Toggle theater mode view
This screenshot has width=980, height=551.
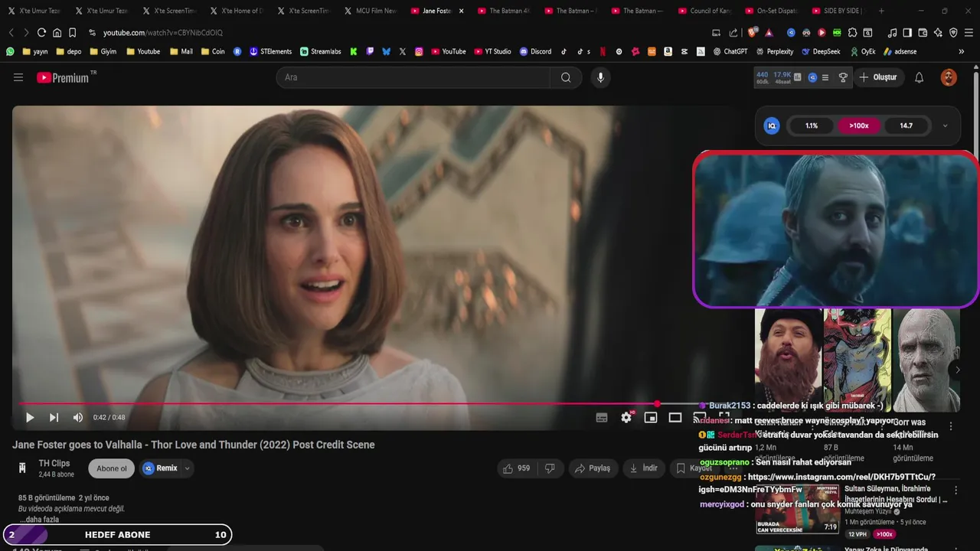pyautogui.click(x=675, y=418)
